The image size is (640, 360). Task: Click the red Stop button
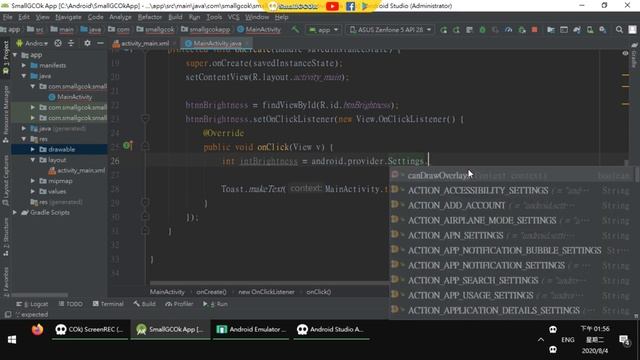pos(534,30)
